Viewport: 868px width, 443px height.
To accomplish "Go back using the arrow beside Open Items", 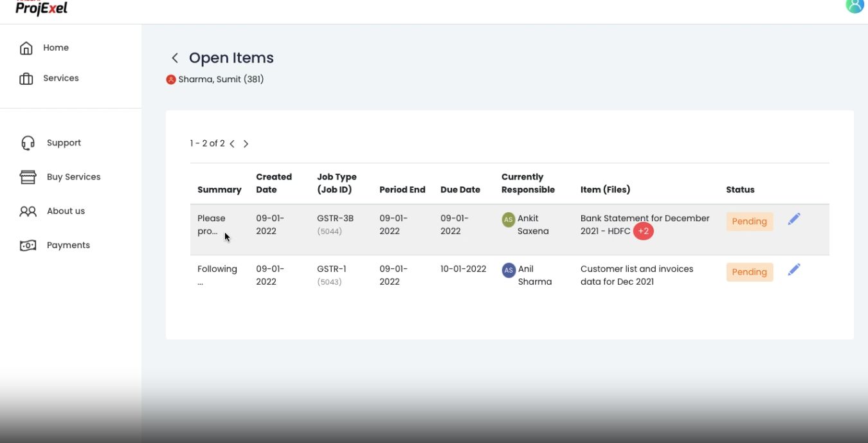I will 174,58.
